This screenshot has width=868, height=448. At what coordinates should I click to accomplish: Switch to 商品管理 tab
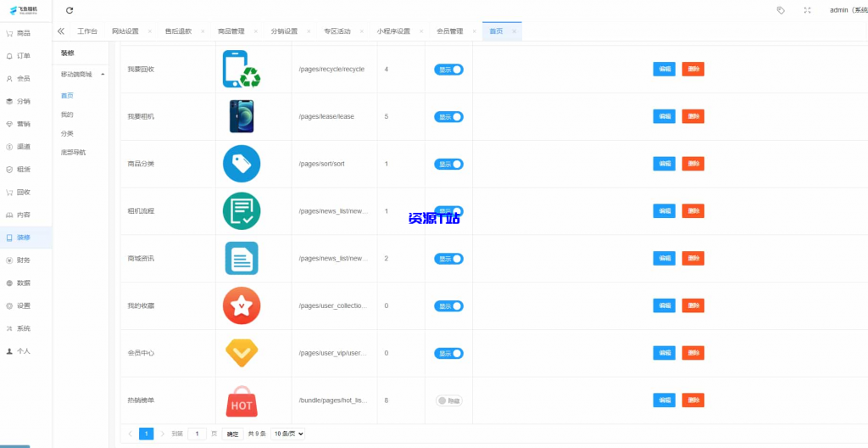[x=231, y=31]
